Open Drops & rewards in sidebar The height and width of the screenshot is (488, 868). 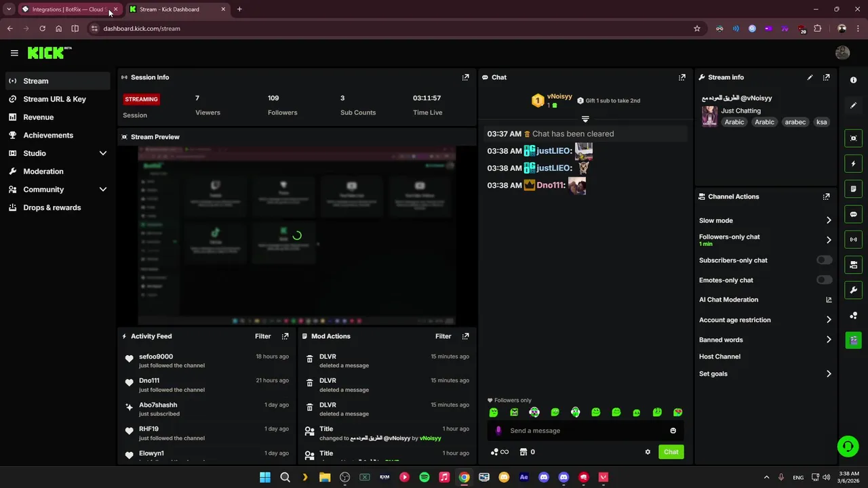(58, 207)
